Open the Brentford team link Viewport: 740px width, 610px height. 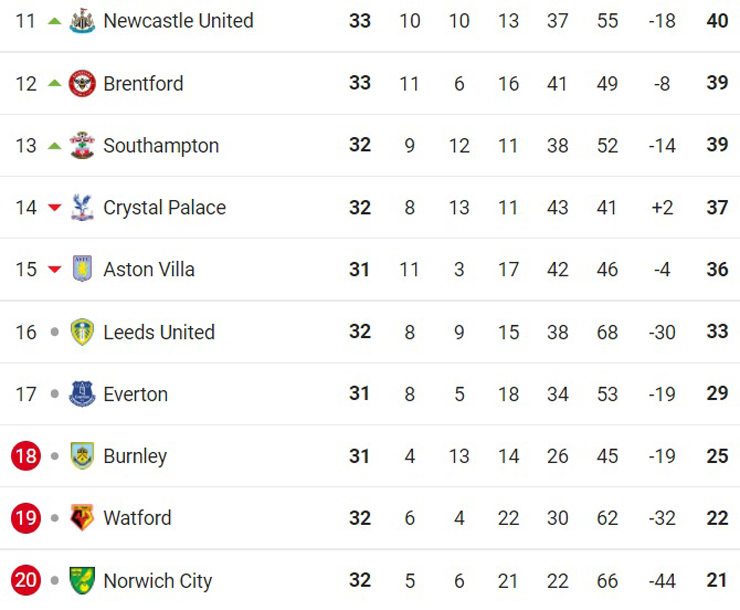click(143, 84)
